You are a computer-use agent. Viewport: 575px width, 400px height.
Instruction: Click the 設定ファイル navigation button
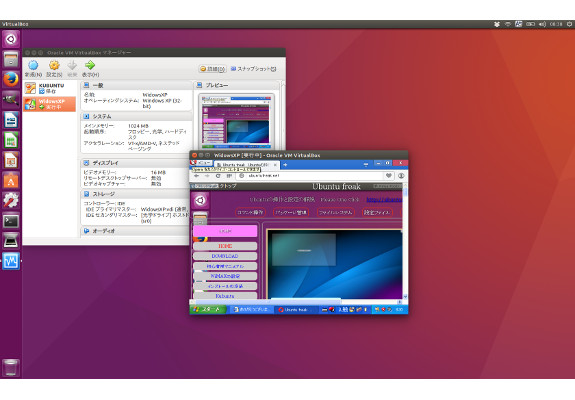click(377, 212)
